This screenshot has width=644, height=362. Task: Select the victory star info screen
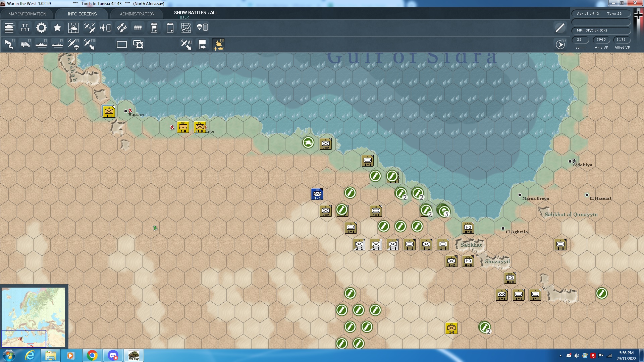tap(57, 27)
